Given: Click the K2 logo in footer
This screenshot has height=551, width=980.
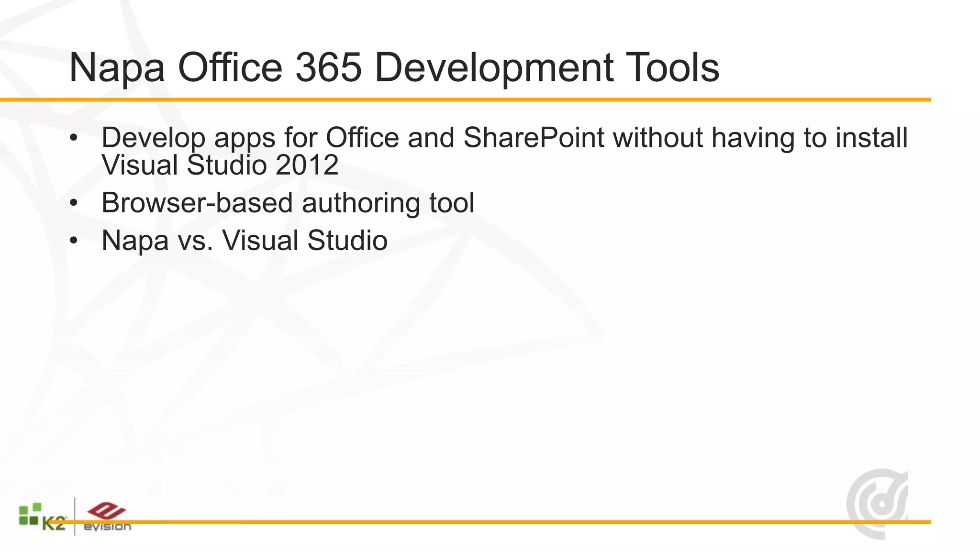Looking at the screenshot, I should point(43,517).
